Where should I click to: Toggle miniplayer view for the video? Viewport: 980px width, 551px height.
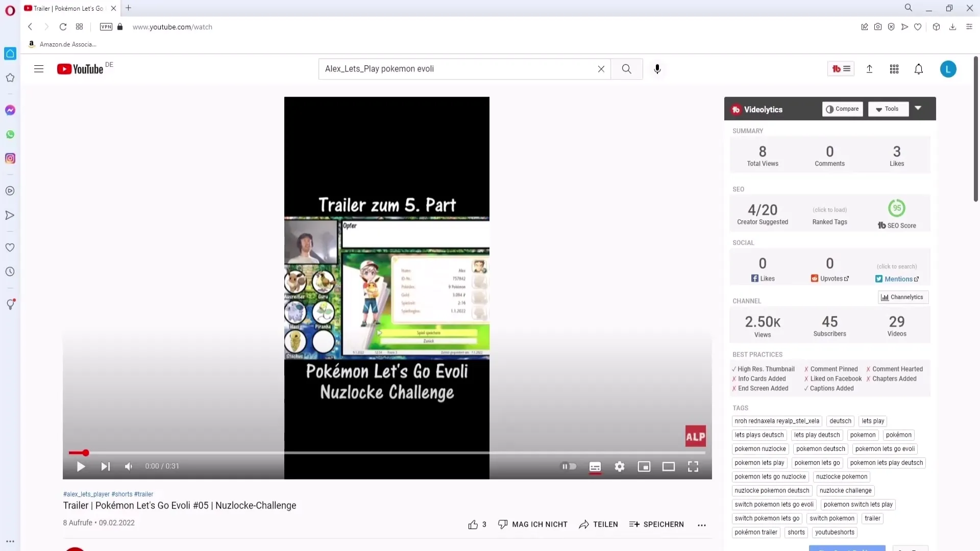click(644, 466)
